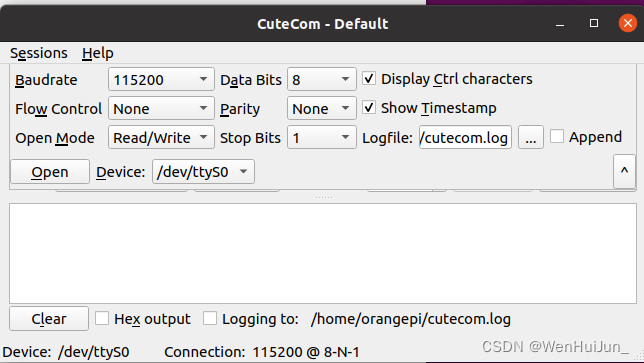
Task: Open the Help menu
Action: tap(98, 53)
